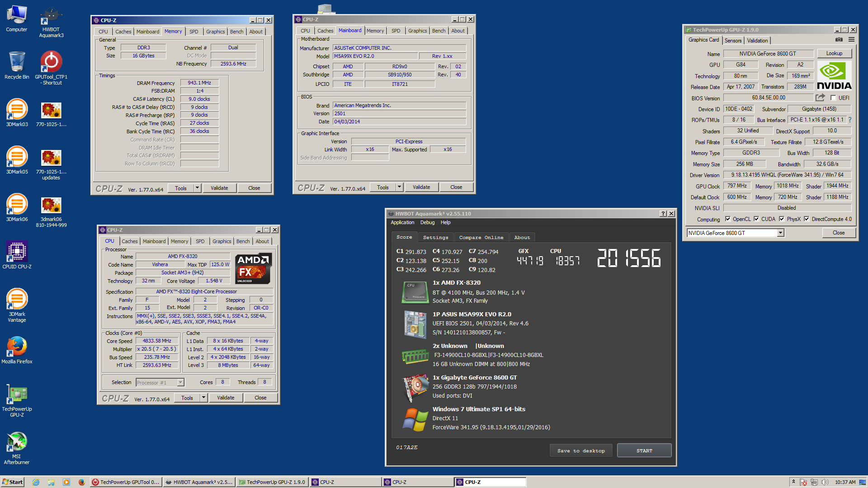Toggle the CUDA checkbox
Image resolution: width=868 pixels, height=488 pixels.
point(756,219)
